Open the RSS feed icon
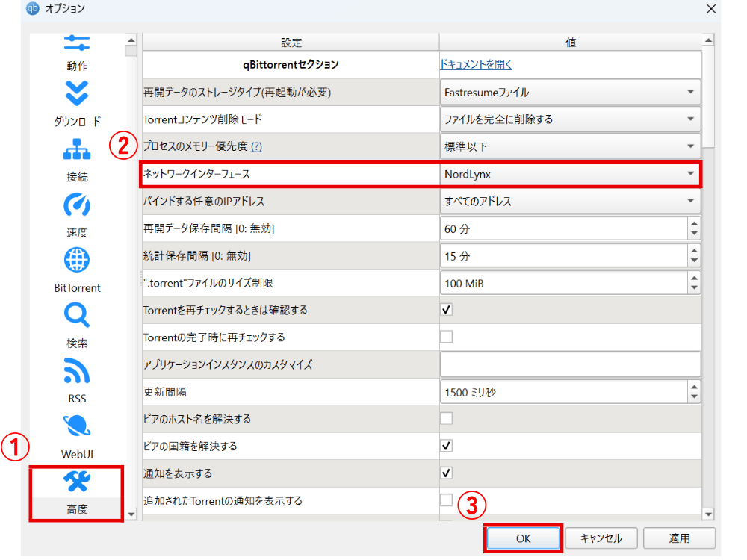 pos(77,371)
